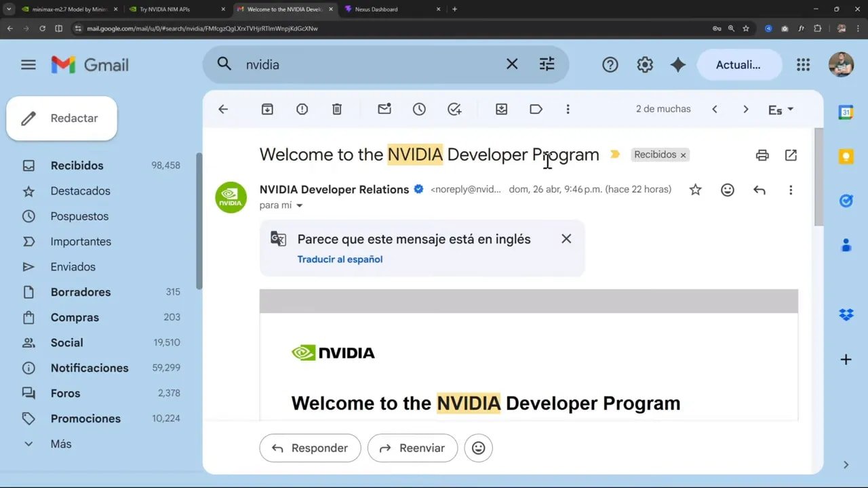Bookmark this page with star icon
The image size is (868, 488).
746,28
